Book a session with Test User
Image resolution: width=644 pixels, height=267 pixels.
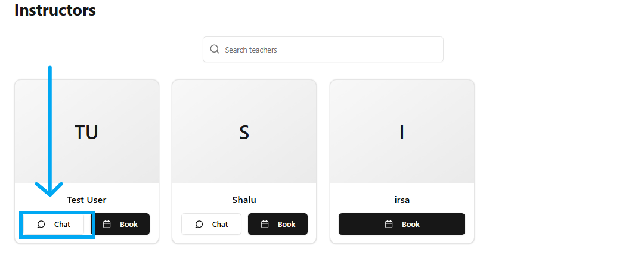(x=121, y=225)
